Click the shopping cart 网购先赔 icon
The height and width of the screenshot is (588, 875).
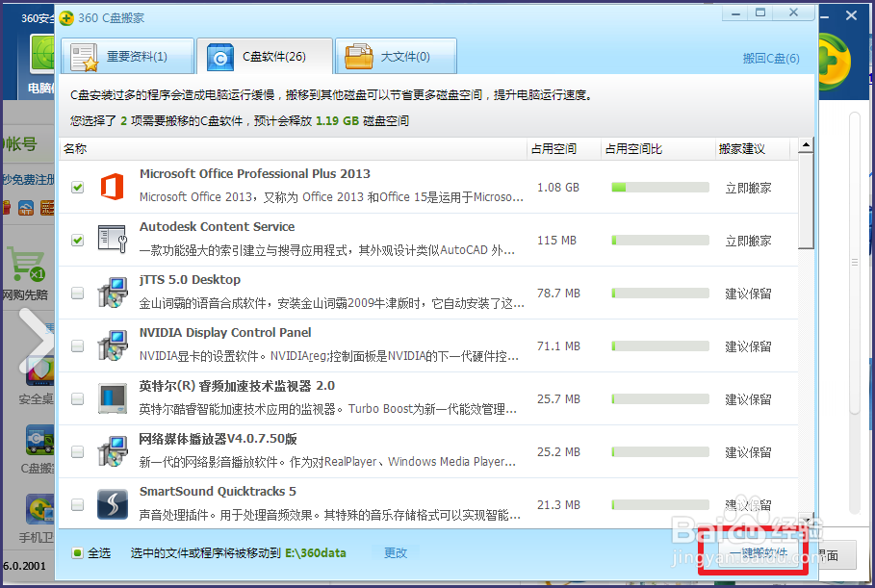tap(26, 263)
